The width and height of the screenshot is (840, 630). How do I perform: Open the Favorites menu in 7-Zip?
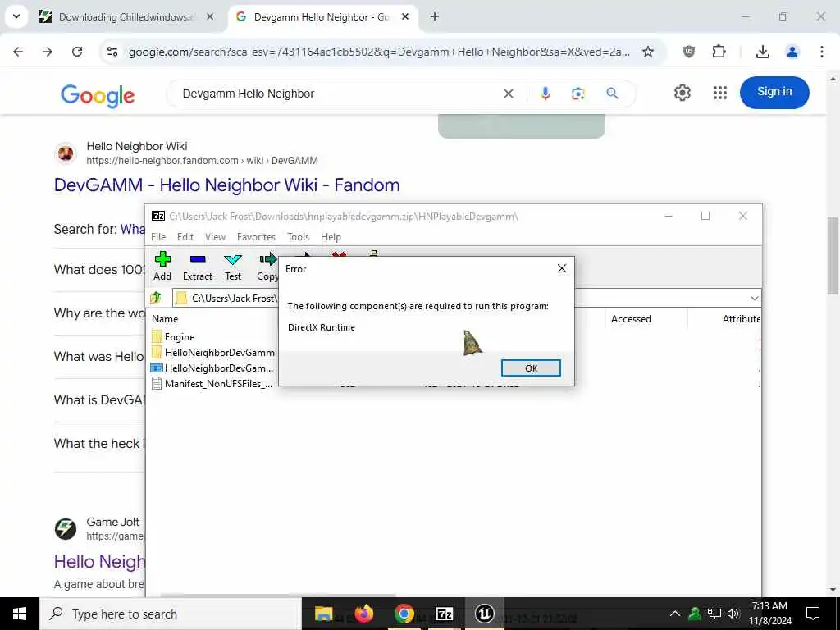[x=256, y=237]
